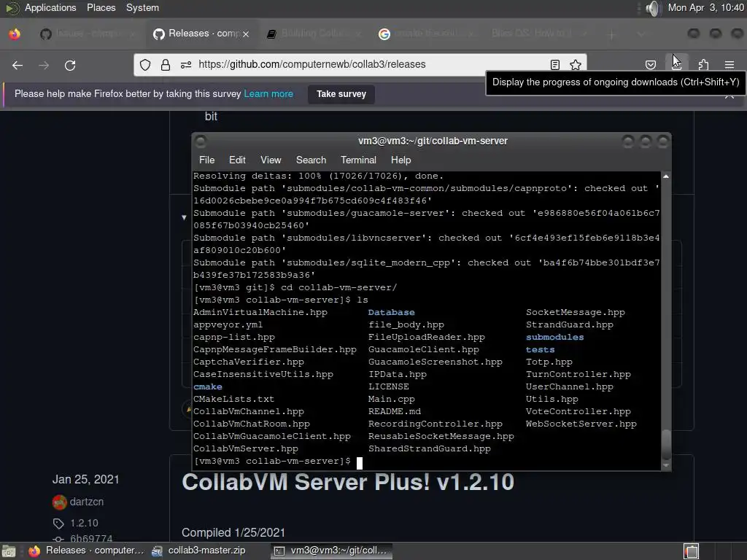Open the dartzcn avatar image
747x560 pixels.
pyautogui.click(x=60, y=502)
